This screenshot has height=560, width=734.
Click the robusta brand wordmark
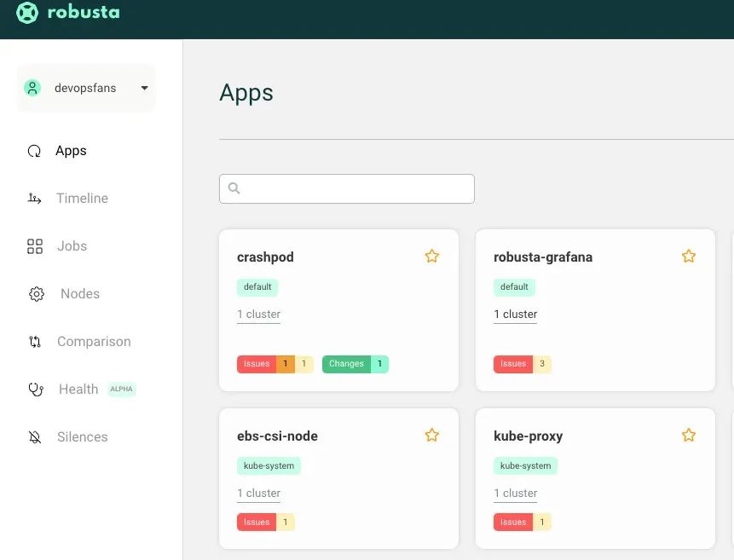[x=84, y=12]
